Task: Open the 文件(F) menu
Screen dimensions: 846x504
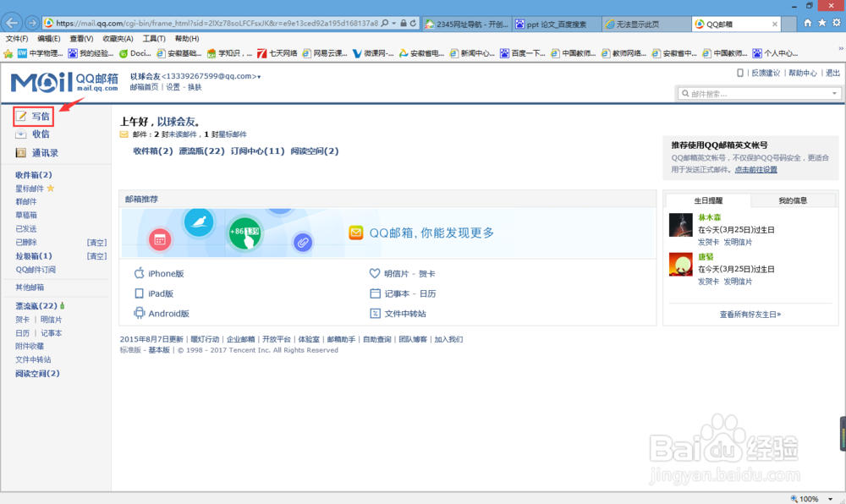Action: pyautogui.click(x=17, y=39)
